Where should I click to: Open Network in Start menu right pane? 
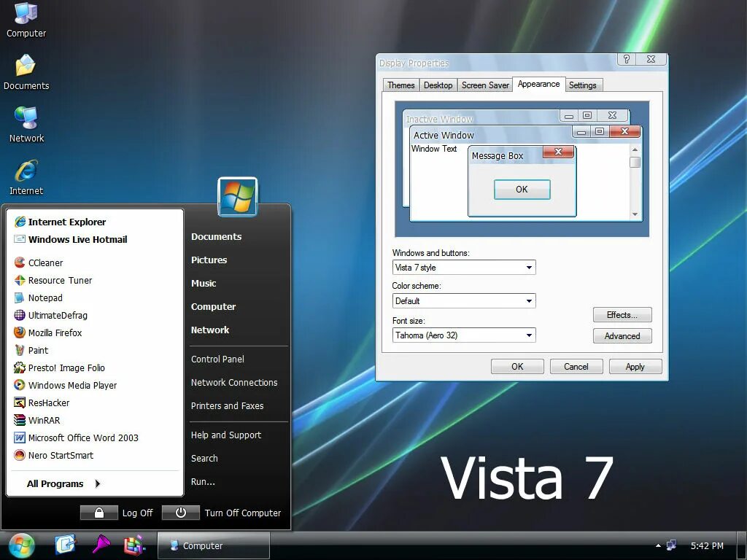pos(210,330)
